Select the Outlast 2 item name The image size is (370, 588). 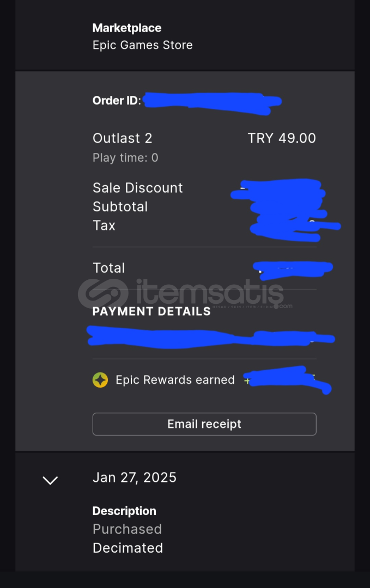122,138
